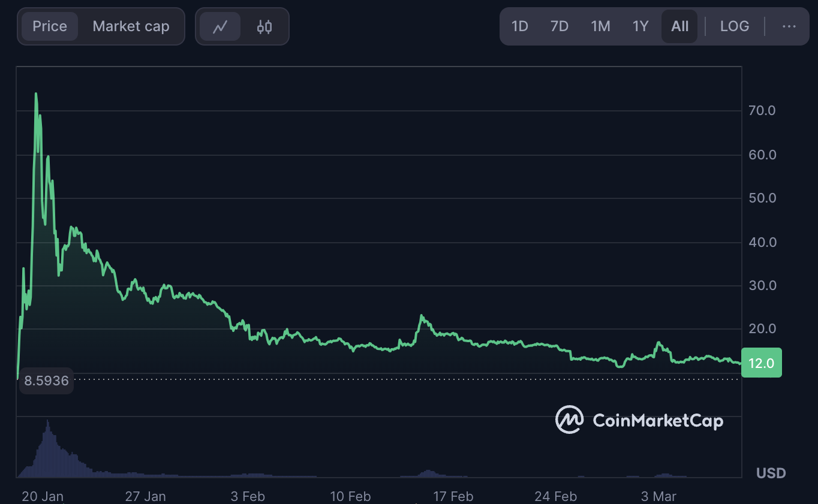This screenshot has width=818, height=504.
Task: Select the 1D timeframe
Action: click(x=519, y=26)
